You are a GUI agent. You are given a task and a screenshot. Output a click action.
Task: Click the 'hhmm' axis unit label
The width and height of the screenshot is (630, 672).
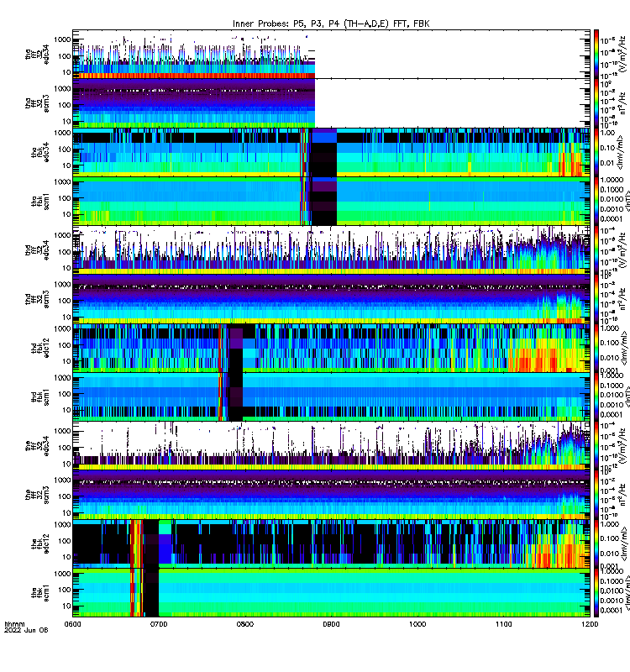(14, 624)
